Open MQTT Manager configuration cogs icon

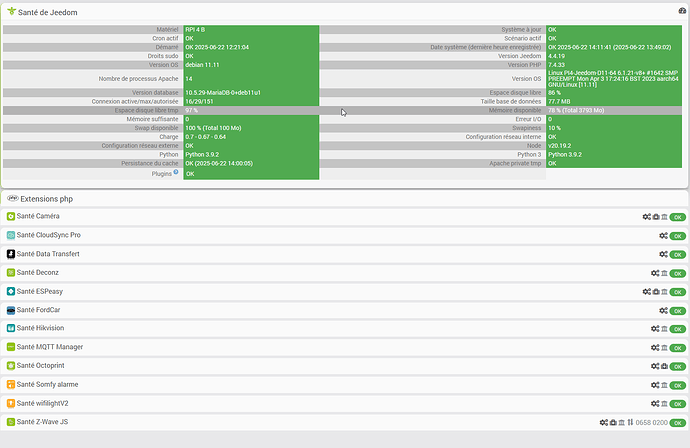[x=655, y=347]
